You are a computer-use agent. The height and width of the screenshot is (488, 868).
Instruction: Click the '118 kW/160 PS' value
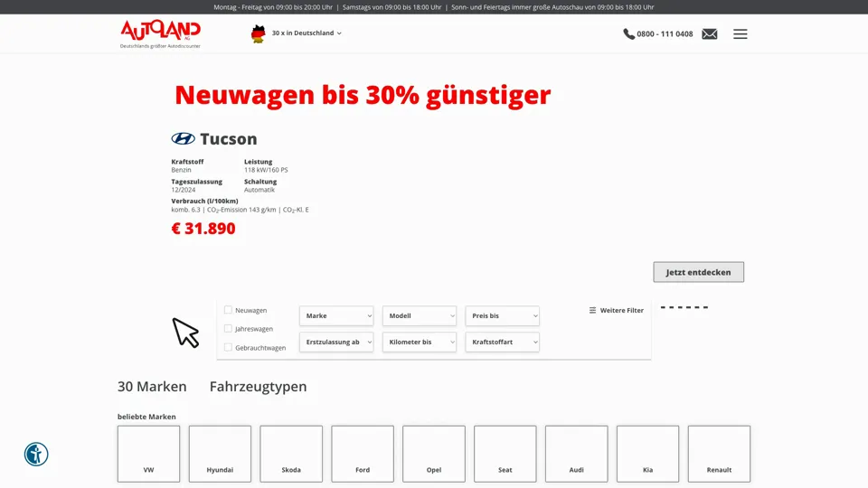click(266, 170)
